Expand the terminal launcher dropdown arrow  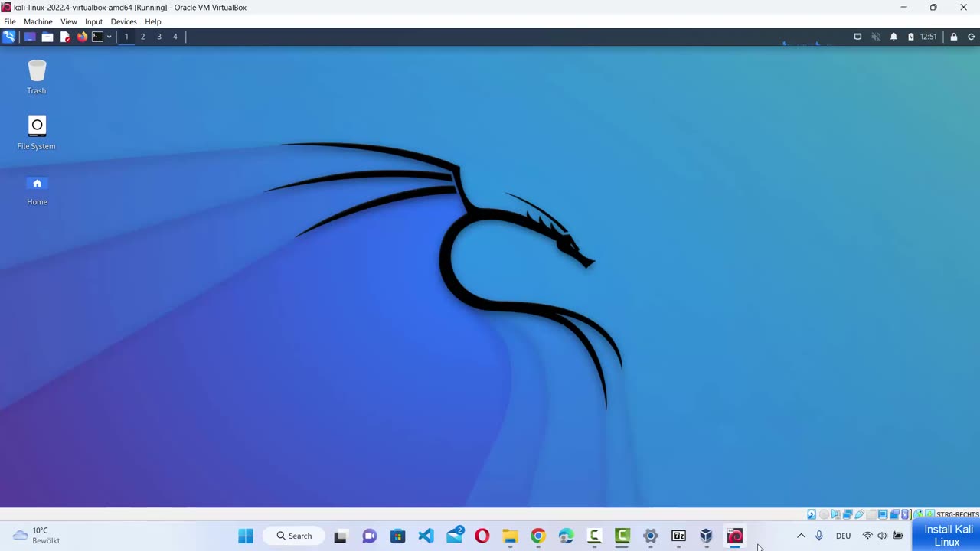tap(109, 37)
